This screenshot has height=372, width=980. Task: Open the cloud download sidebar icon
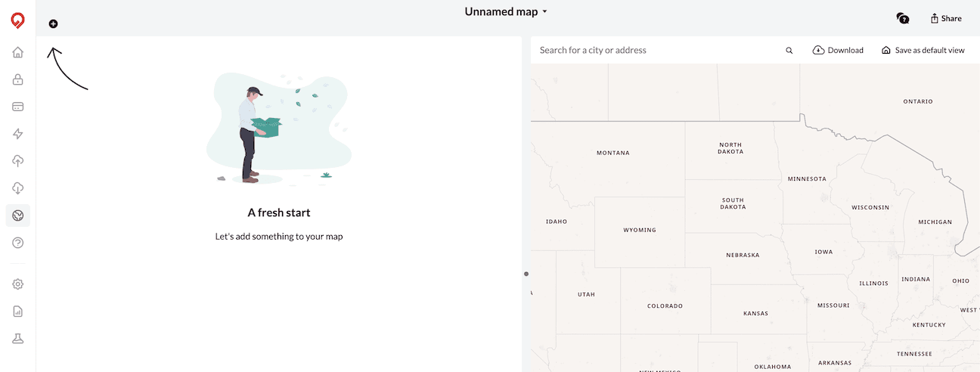click(x=18, y=188)
